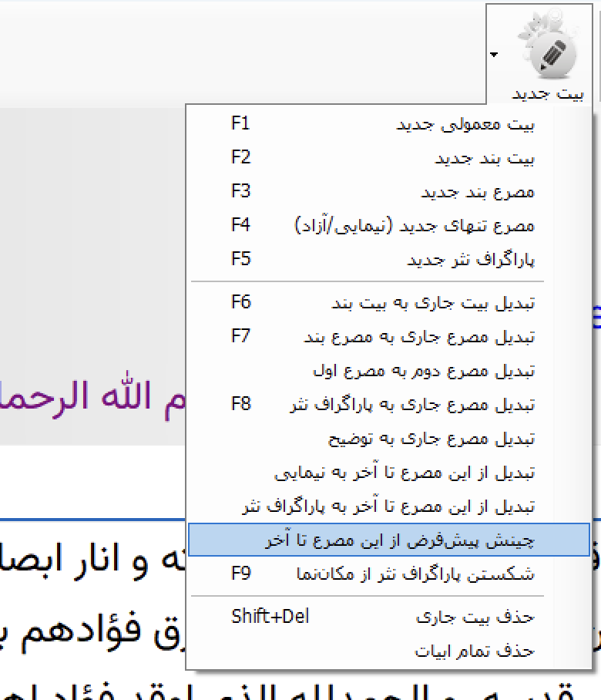This screenshot has width=601, height=700.
Task: Choose تبدیل بیت جاری به بیت بند
Action: click(x=432, y=303)
